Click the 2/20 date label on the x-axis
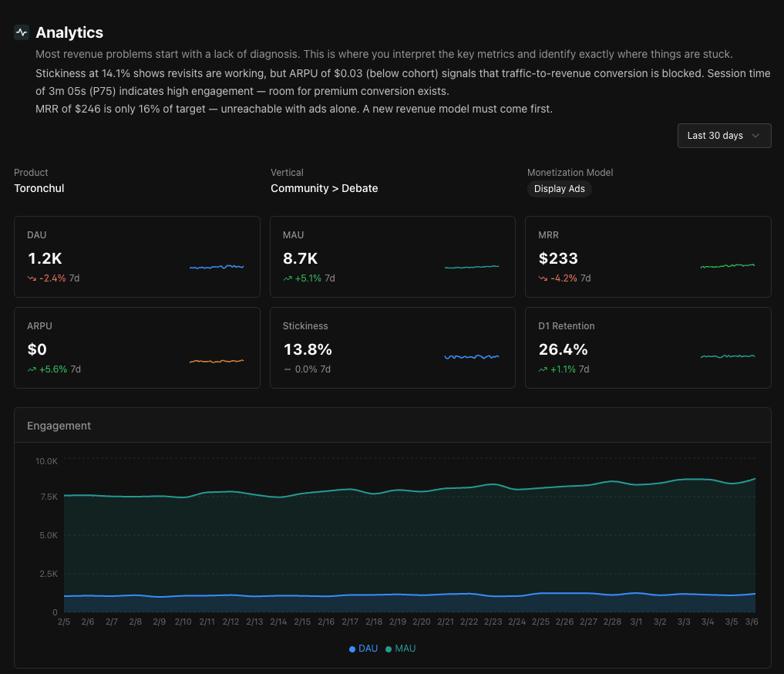The width and height of the screenshot is (784, 674). tap(422, 621)
